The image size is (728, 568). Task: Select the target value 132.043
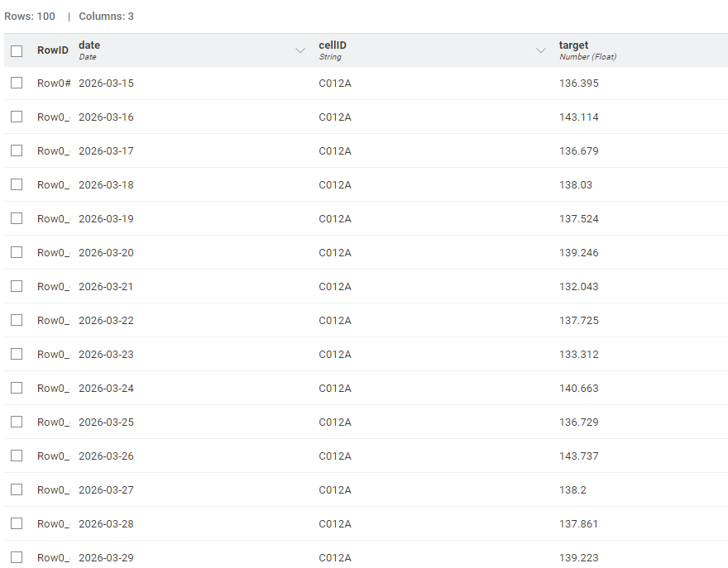click(578, 287)
